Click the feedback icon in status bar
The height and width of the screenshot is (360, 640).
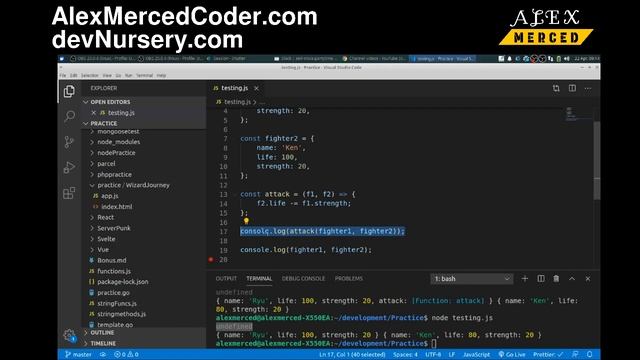pyautogui.click(x=575, y=354)
